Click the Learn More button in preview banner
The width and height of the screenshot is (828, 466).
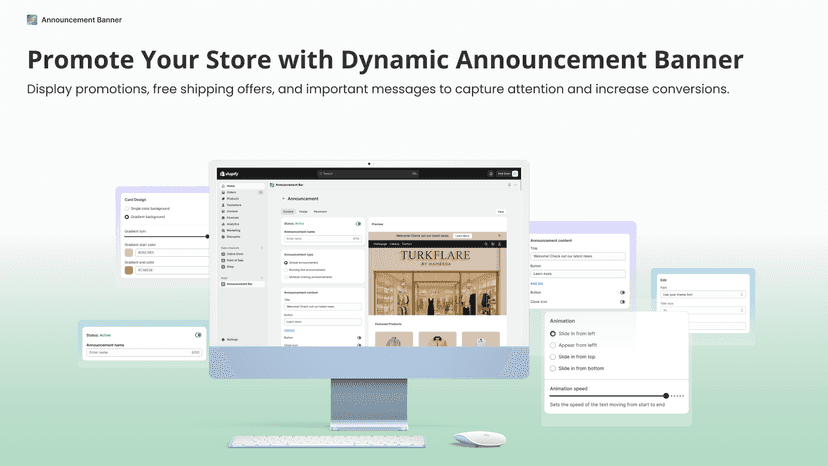[462, 236]
